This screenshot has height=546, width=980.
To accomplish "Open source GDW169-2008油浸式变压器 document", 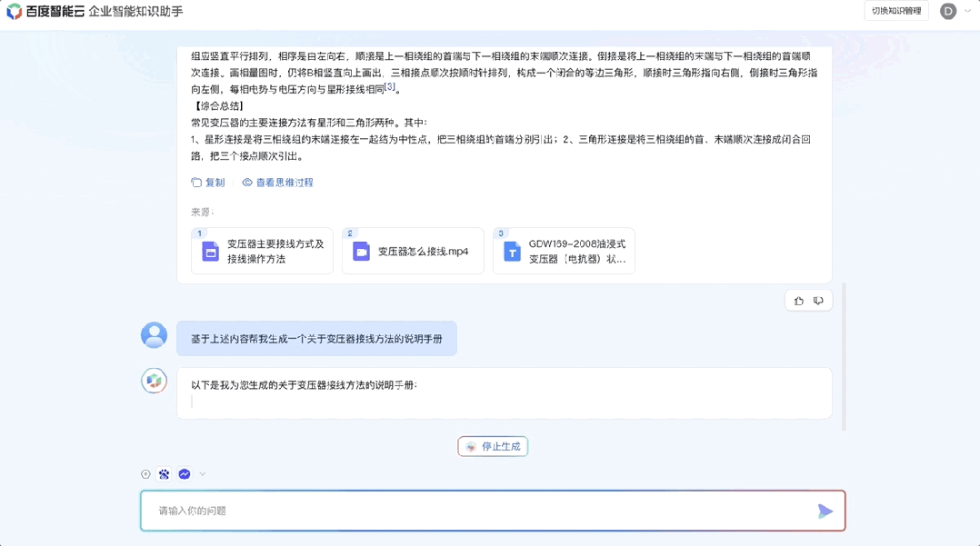I will point(564,251).
